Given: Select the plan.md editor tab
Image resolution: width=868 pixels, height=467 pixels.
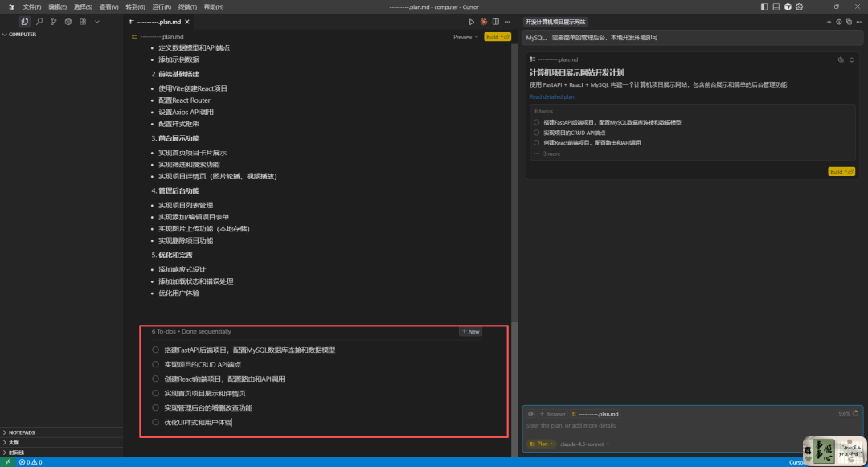Looking at the screenshot, I should click(159, 22).
